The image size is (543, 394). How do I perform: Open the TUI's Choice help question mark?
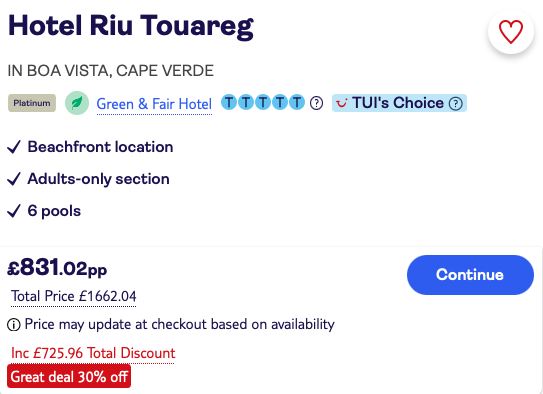click(x=456, y=103)
